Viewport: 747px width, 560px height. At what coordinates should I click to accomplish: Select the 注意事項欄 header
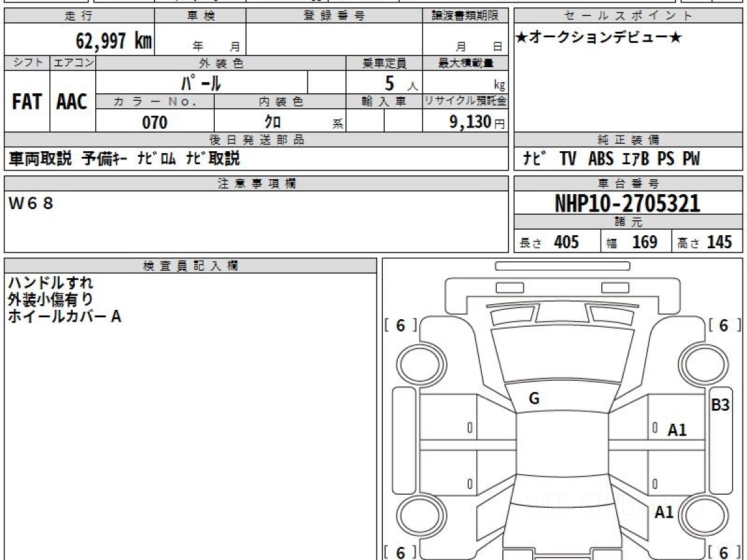click(256, 184)
